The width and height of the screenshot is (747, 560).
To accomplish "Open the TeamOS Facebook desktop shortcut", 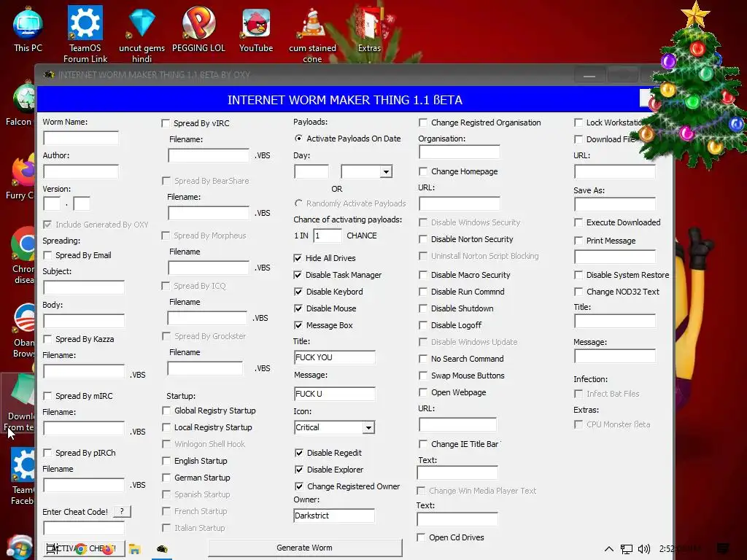I will (22, 476).
